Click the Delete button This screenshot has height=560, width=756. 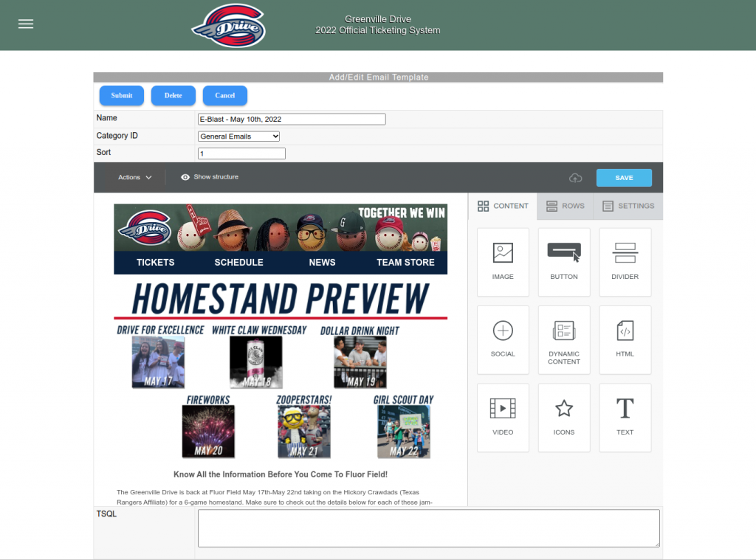[173, 95]
